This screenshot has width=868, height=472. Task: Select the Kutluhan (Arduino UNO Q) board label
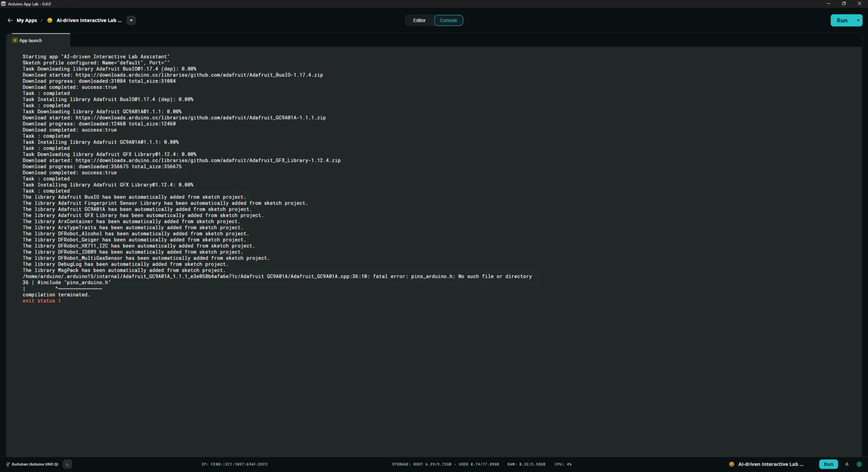pyautogui.click(x=35, y=464)
